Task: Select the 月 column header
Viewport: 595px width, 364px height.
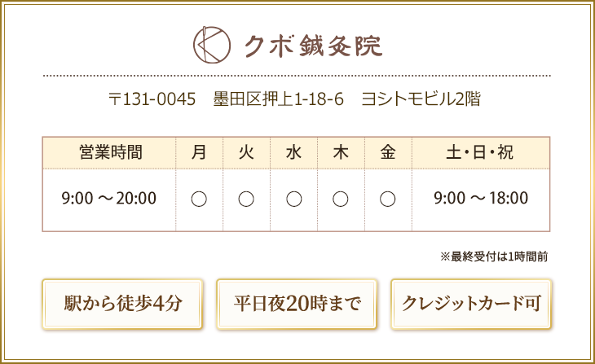Action: tap(199, 152)
